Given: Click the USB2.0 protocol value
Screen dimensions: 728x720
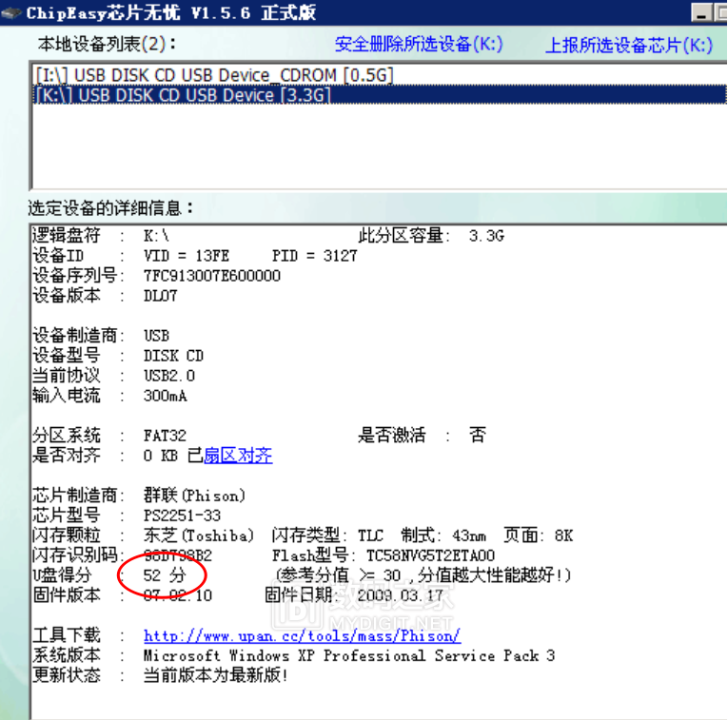Looking at the screenshot, I should tap(169, 376).
